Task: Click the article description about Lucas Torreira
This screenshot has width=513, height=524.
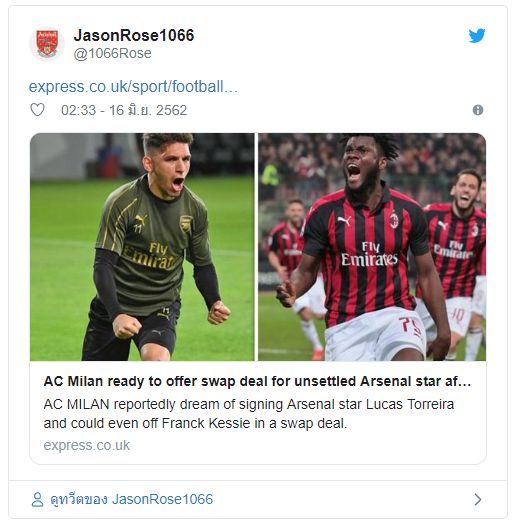Action: (x=249, y=414)
